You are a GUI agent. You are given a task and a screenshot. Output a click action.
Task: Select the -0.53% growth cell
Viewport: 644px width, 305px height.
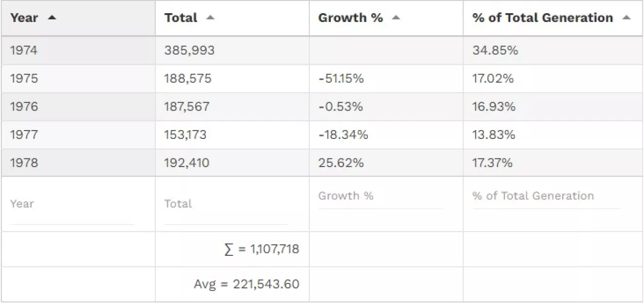pyautogui.click(x=340, y=107)
